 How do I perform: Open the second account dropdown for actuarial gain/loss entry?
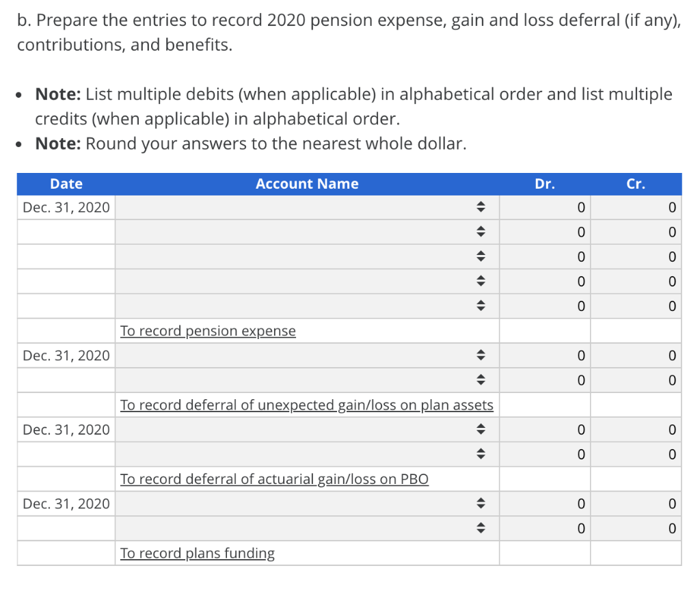481,454
